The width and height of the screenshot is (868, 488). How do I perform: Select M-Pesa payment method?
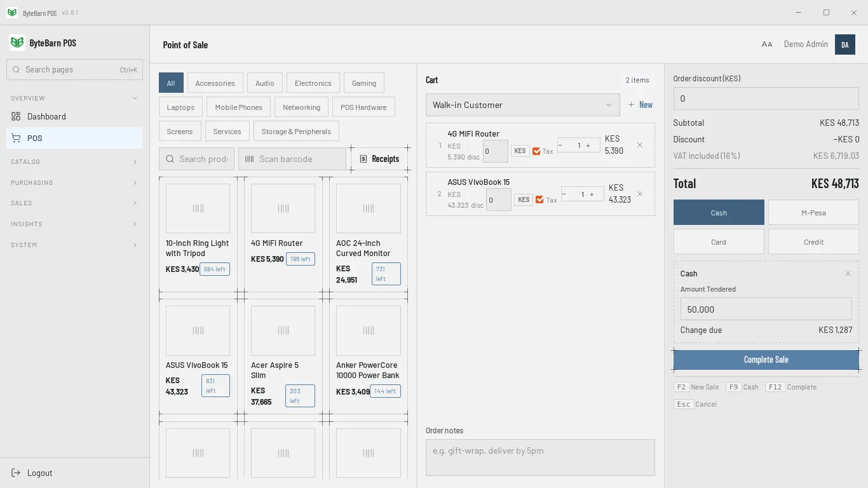point(813,212)
